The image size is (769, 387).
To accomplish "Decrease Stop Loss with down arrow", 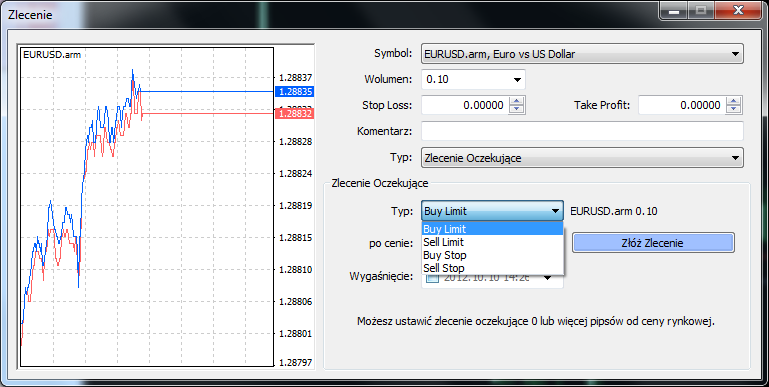I will (516, 109).
